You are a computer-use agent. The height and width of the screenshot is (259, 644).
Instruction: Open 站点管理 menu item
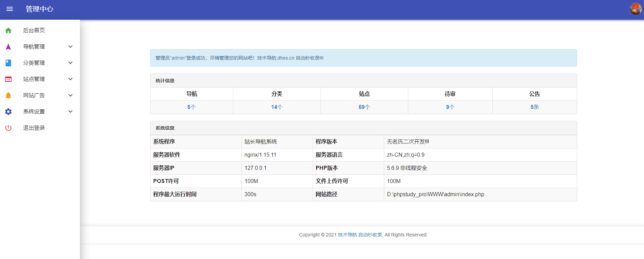coord(40,79)
